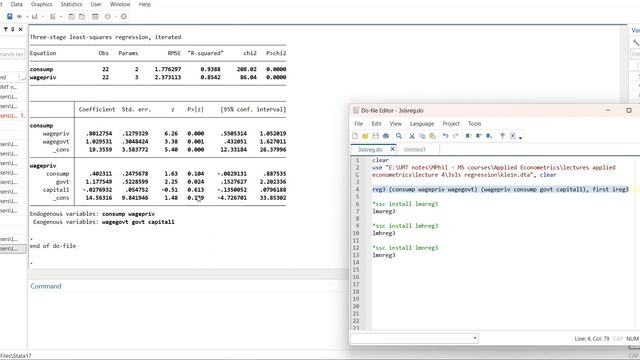Click capital1 coefficient -.0276932
This screenshot has width=640, height=360.
pyautogui.click(x=97, y=190)
